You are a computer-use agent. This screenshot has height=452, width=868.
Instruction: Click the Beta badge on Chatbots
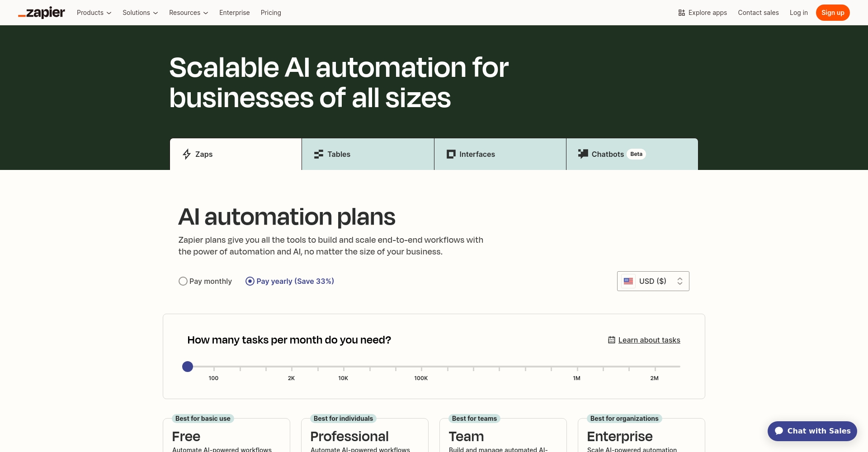[x=636, y=154]
